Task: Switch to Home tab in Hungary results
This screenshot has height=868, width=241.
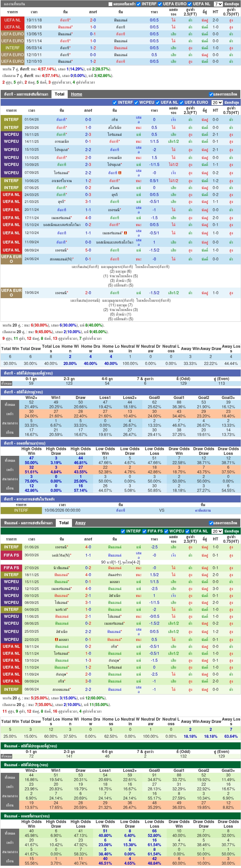Action: (x=76, y=94)
